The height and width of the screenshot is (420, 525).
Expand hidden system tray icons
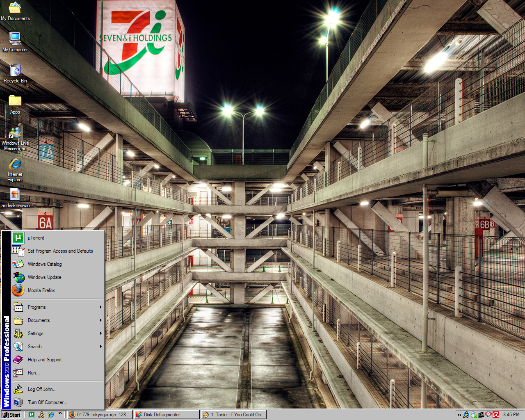(459, 415)
